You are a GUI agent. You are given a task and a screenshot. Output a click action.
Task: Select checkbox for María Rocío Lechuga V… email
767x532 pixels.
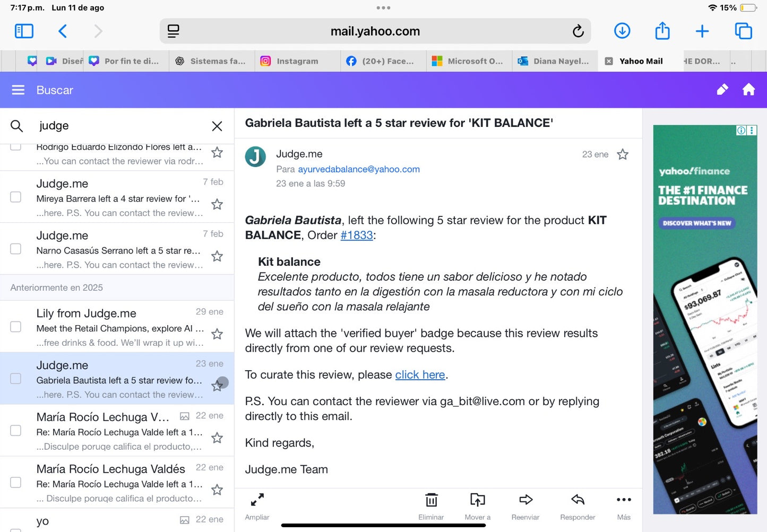[x=16, y=430]
